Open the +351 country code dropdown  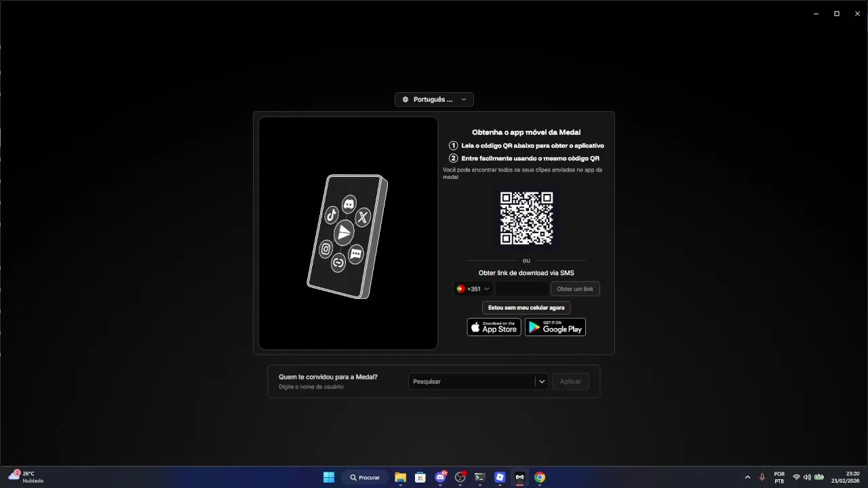click(473, 289)
